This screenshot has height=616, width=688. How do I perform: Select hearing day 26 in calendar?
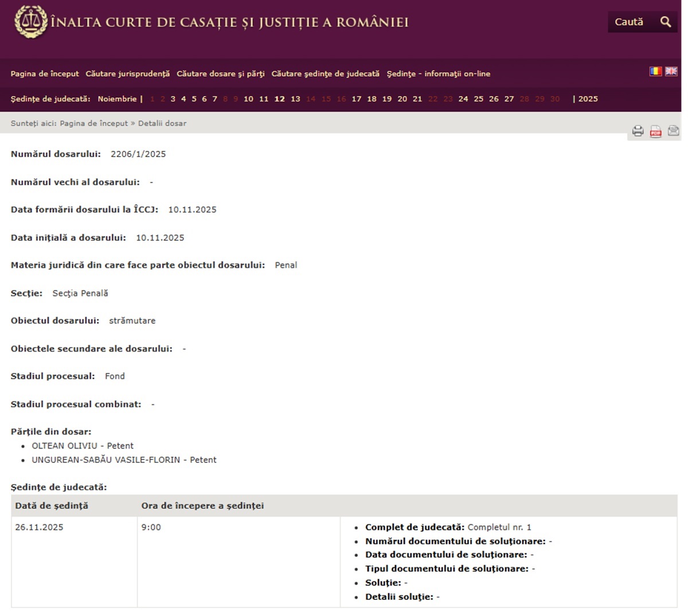[x=494, y=99]
